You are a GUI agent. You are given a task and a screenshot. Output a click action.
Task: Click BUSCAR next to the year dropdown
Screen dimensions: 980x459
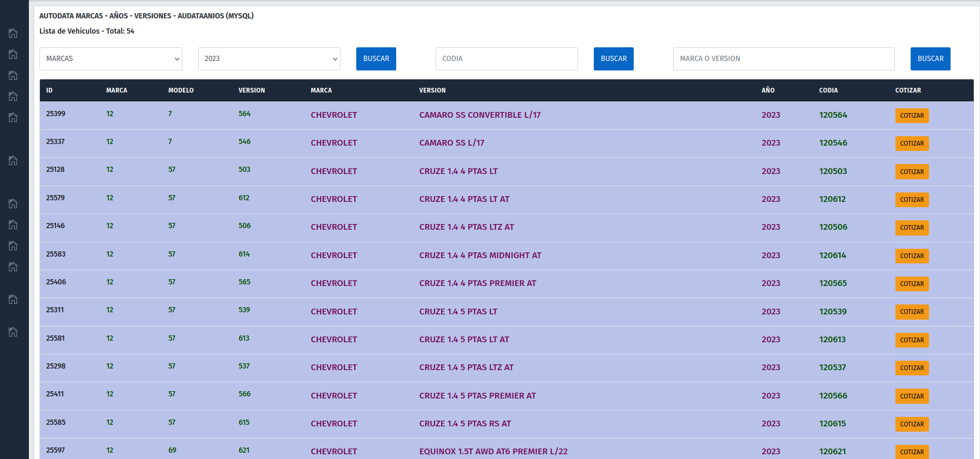pos(376,59)
